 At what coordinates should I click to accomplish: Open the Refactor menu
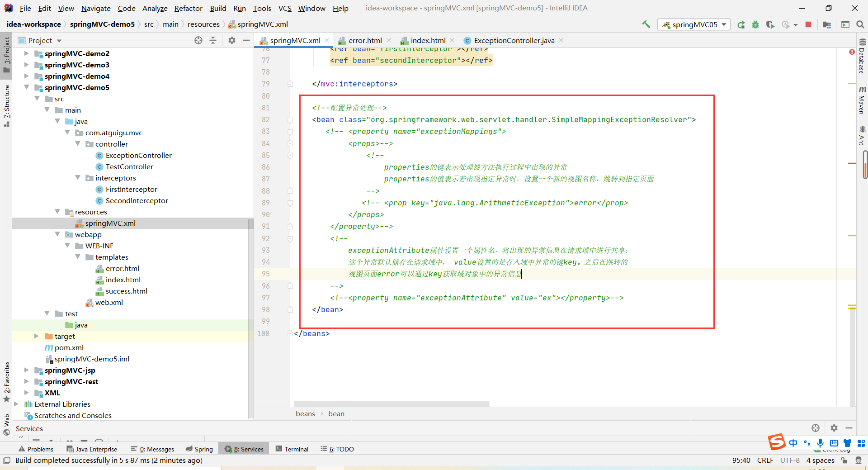coord(188,8)
